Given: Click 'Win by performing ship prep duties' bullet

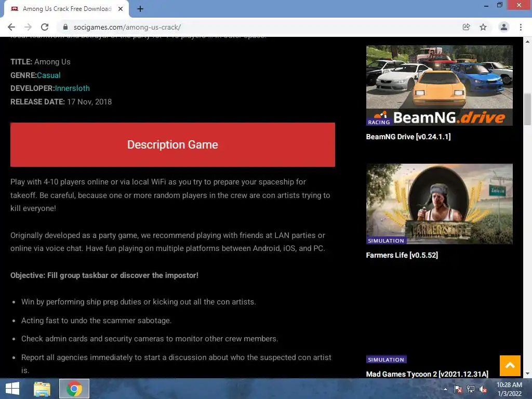Looking at the screenshot, I should point(138,302).
